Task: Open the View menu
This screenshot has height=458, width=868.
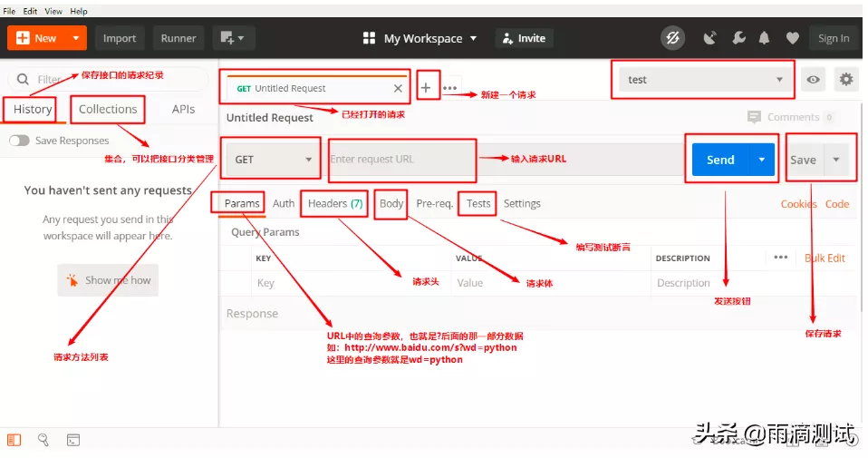Action: [x=53, y=11]
